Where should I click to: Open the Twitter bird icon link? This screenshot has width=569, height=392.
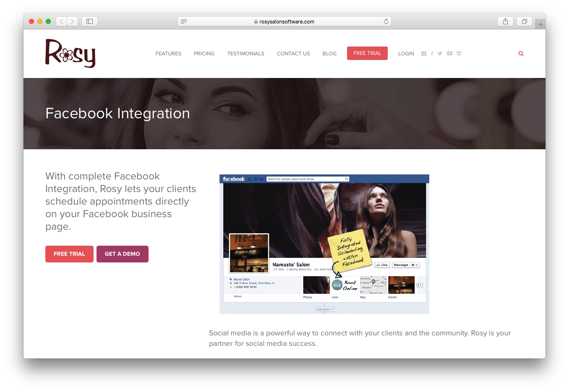coord(440,54)
